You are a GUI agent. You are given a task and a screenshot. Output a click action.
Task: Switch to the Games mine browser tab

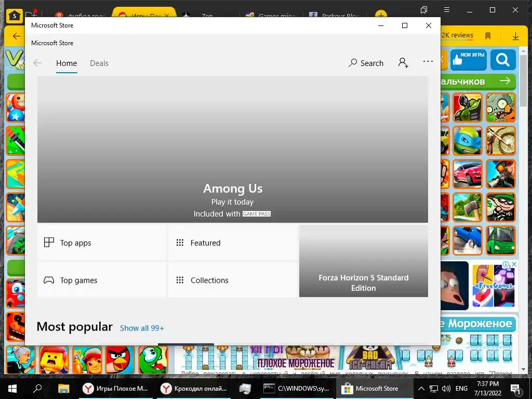(x=271, y=15)
